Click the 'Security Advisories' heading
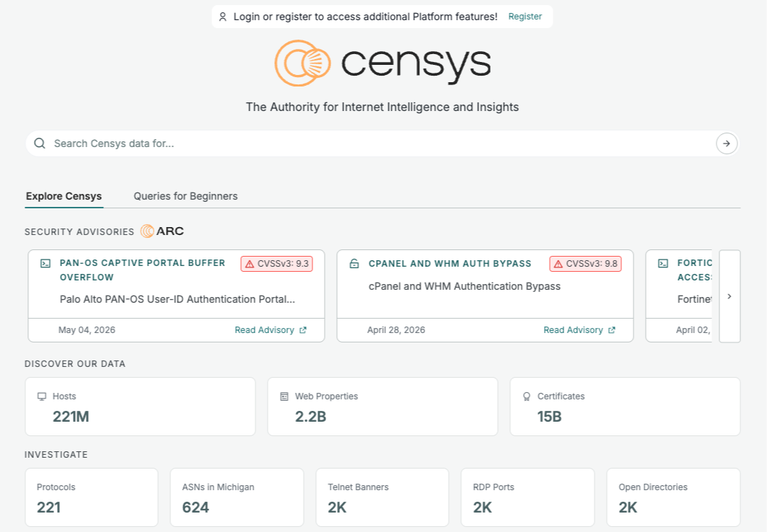Viewport: 767px width, 532px height. 79,231
